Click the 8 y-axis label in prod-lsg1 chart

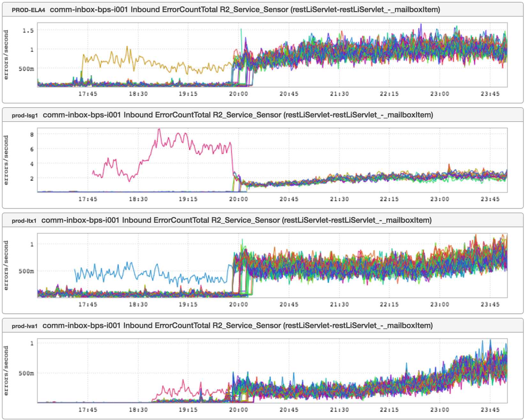tap(32, 134)
